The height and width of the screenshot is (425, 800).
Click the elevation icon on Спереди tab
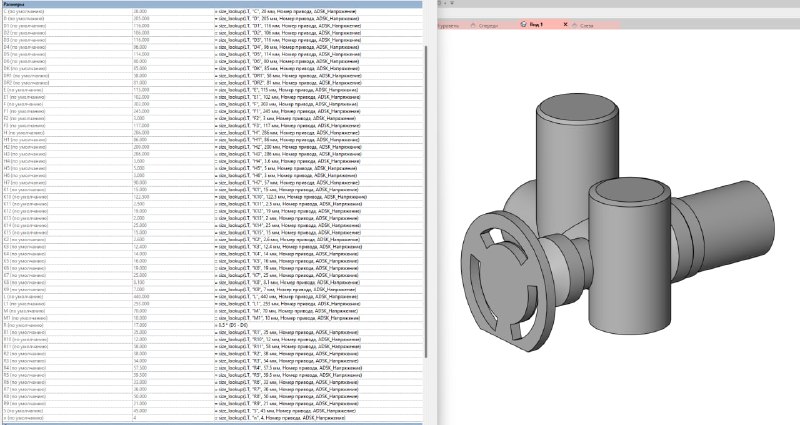[473, 26]
